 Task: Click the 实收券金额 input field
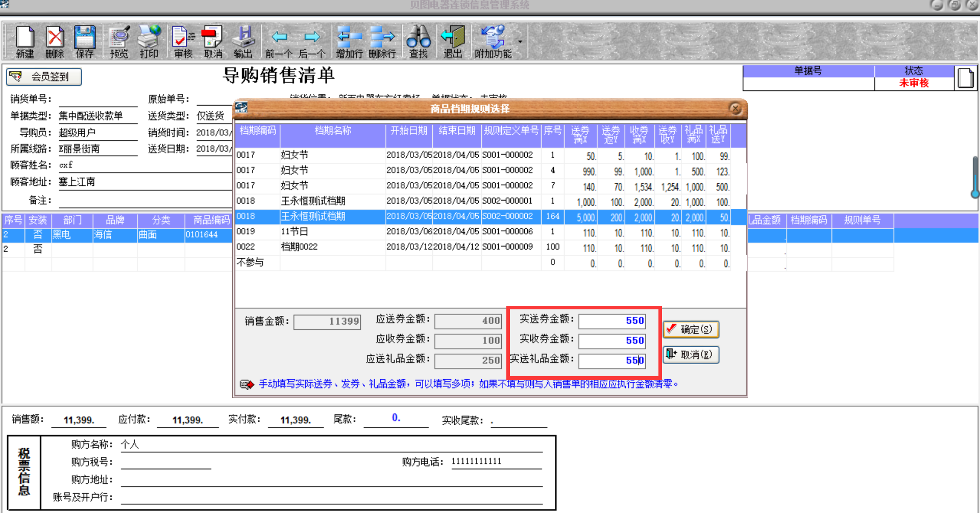tap(612, 340)
